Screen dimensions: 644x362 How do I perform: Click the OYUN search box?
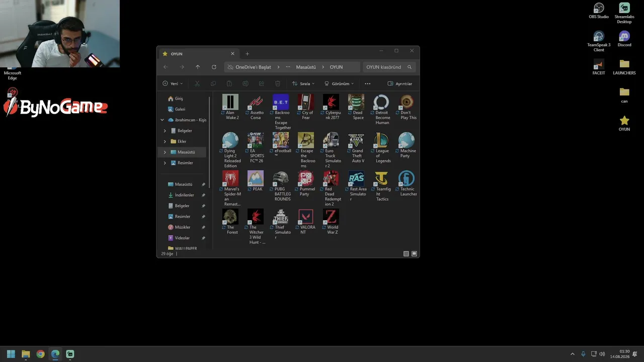389,67
